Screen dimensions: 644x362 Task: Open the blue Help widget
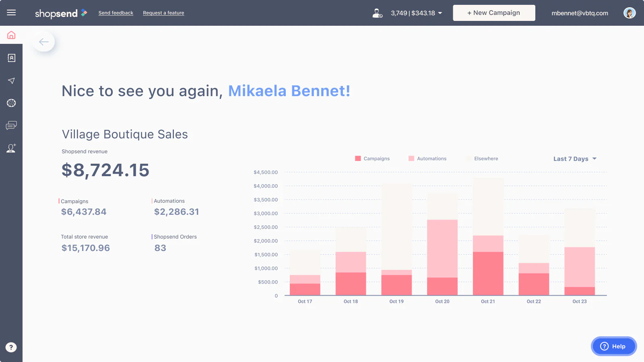coord(613,346)
